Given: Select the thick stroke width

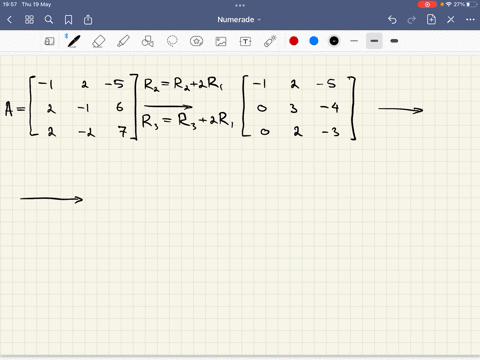Looking at the screenshot, I should (x=394, y=41).
